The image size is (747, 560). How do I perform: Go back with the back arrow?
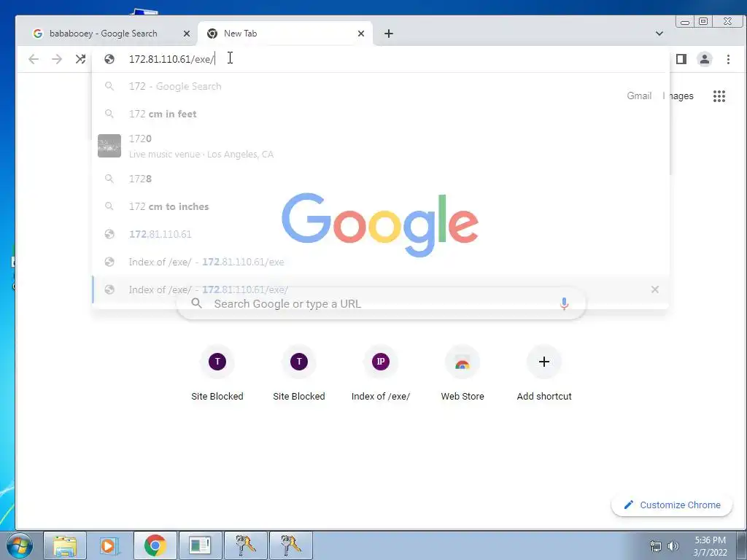pos(34,59)
